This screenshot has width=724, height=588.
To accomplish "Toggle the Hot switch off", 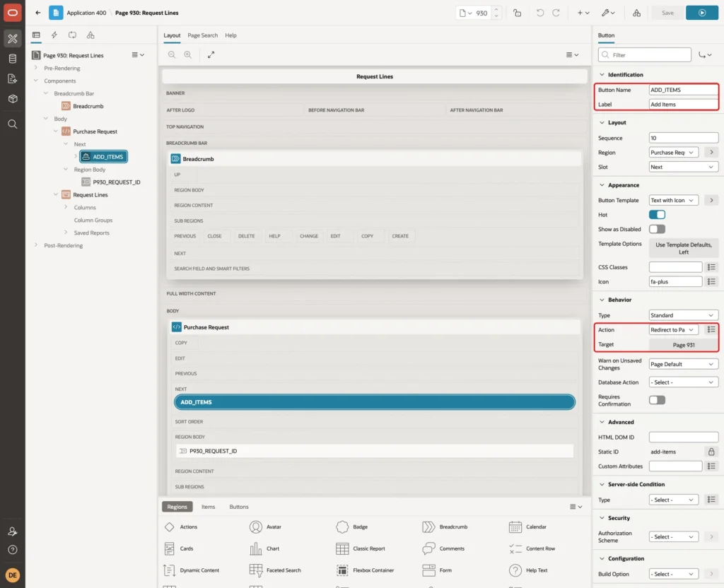I will (x=657, y=215).
